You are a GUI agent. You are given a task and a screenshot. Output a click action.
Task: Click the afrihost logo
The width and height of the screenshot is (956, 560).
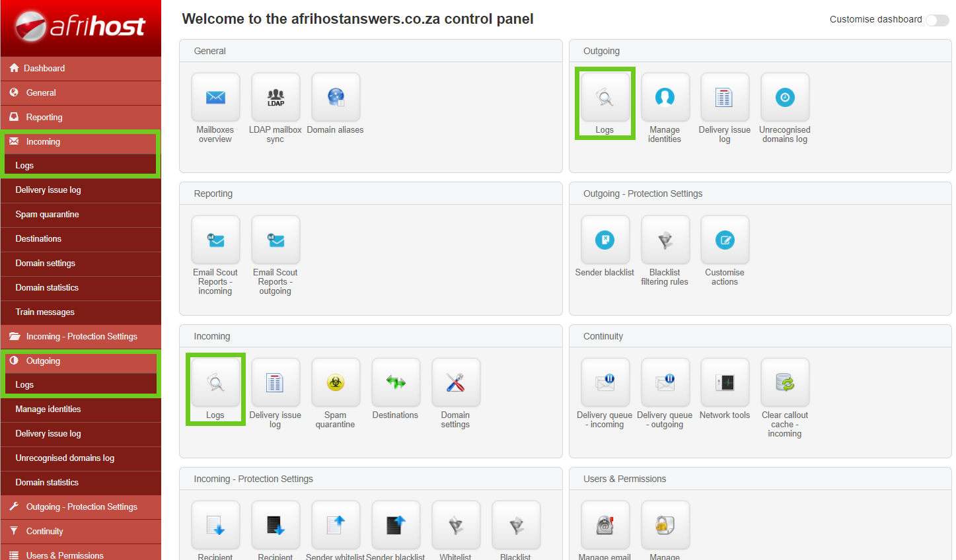81,26
